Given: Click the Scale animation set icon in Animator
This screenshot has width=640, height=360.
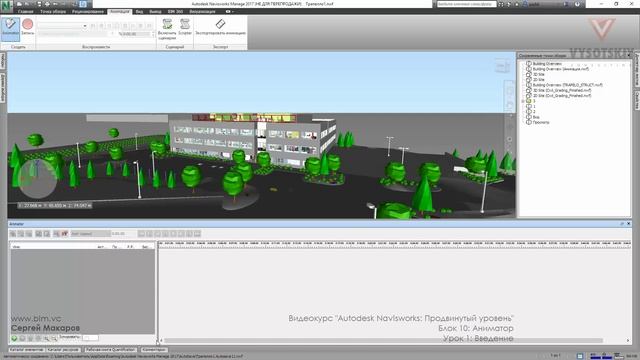Looking at the screenshot, I should pos(29,234).
